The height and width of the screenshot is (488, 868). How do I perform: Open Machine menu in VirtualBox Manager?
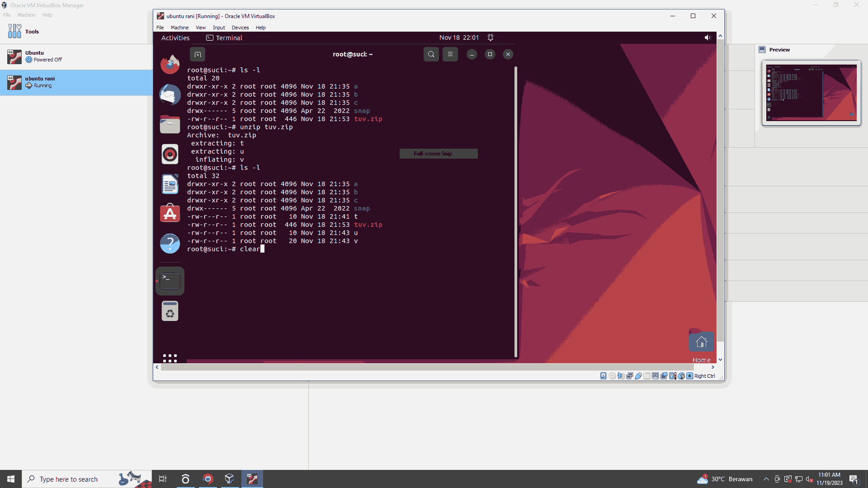(26, 15)
